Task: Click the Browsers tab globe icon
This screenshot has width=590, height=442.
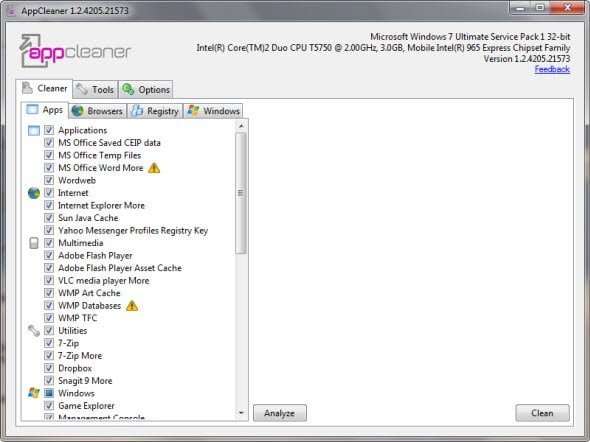Action: tap(78, 111)
